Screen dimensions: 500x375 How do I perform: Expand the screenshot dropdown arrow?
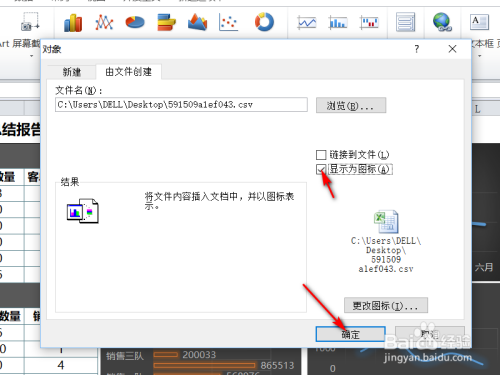coord(32,56)
